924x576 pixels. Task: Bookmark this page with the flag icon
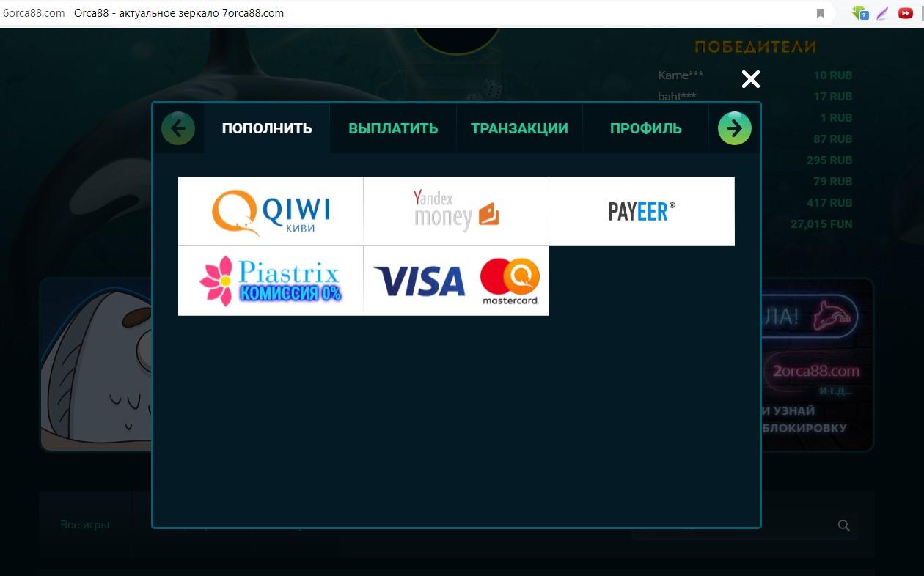(821, 13)
